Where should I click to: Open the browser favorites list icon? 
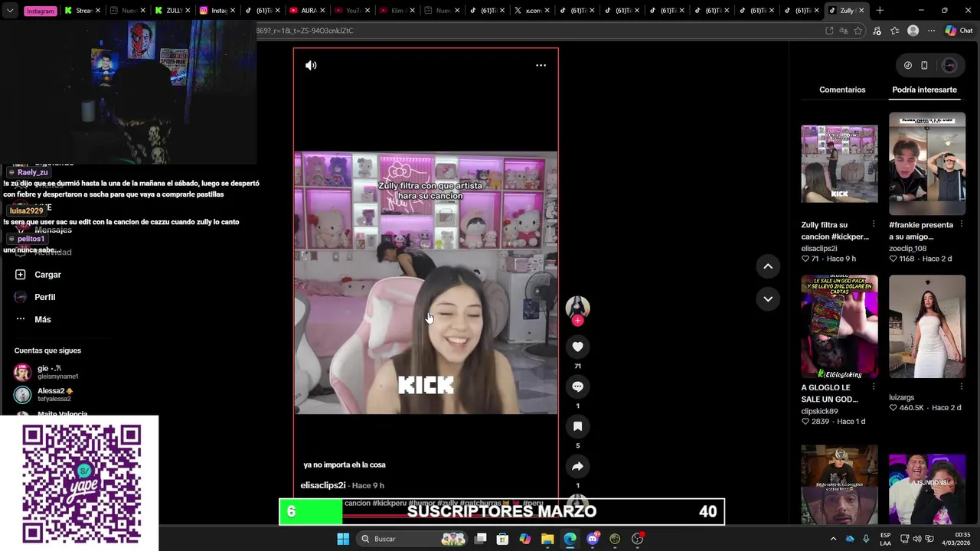click(894, 31)
